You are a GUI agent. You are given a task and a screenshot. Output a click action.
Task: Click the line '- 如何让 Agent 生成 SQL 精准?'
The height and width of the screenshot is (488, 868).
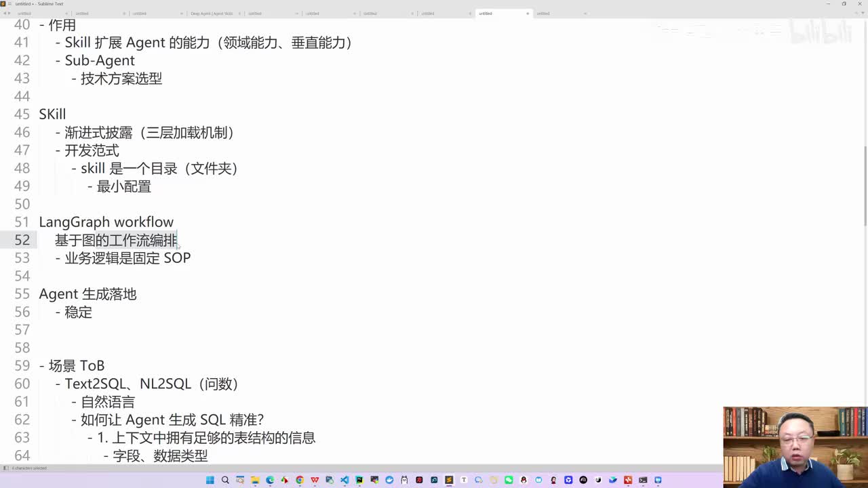(x=167, y=420)
